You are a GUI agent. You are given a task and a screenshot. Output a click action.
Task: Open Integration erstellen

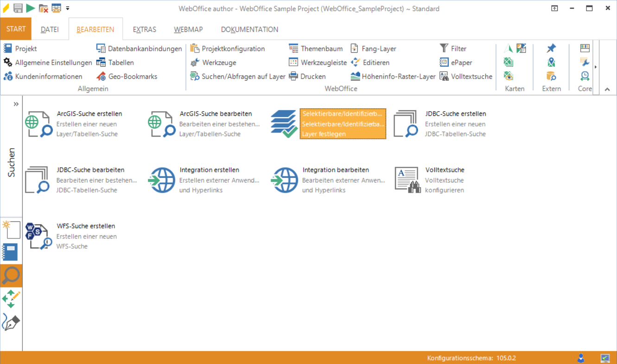pos(204,180)
